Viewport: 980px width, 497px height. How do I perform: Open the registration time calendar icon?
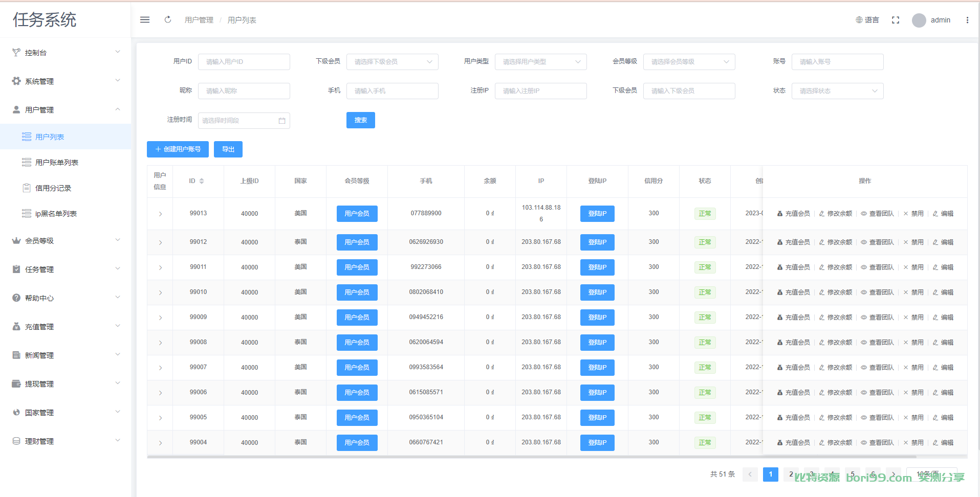tap(282, 121)
